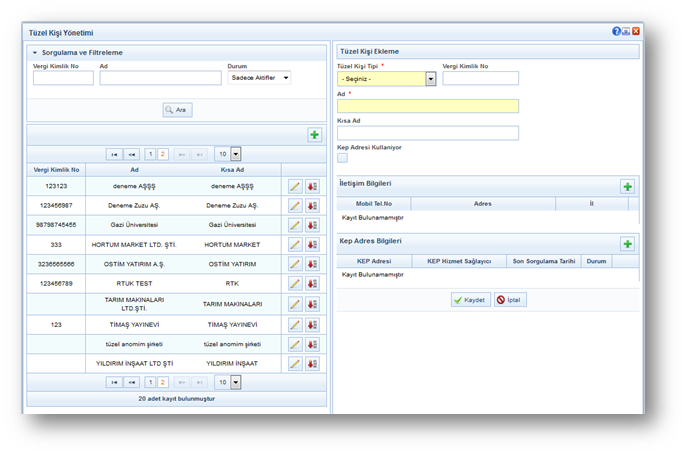This screenshot has height=456, width=687.
Task: Add İletişim Bilgileri entry with the green plus
Action: pos(627,187)
